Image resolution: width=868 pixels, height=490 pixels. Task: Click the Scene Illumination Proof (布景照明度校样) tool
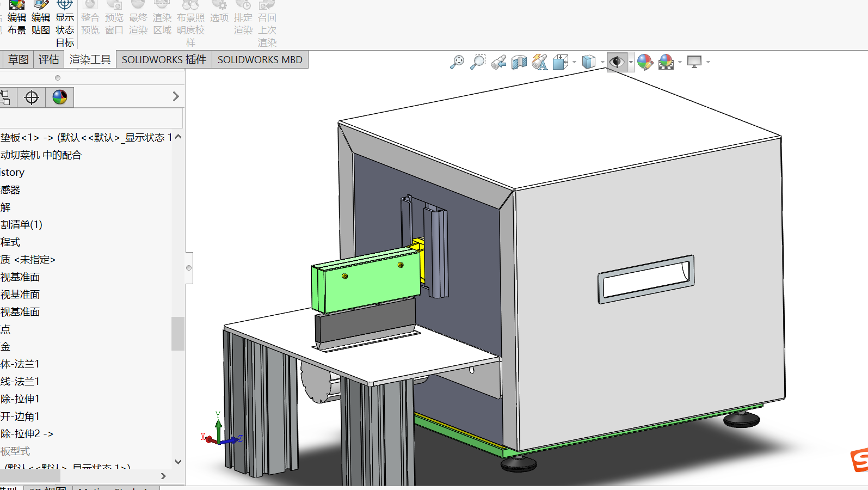[x=190, y=24]
